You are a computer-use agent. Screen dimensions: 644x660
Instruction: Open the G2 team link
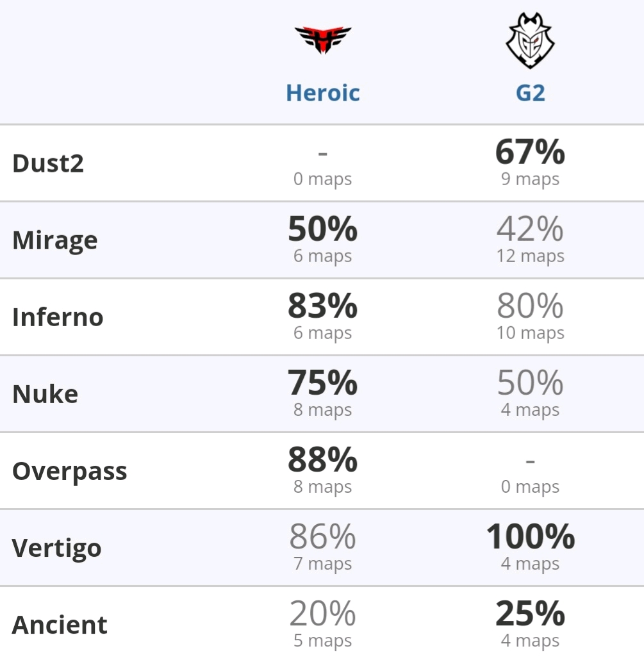tap(531, 93)
